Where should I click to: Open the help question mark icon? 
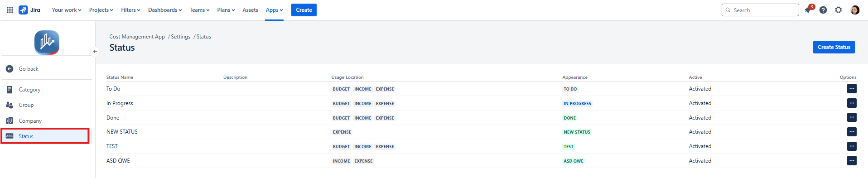(x=823, y=10)
